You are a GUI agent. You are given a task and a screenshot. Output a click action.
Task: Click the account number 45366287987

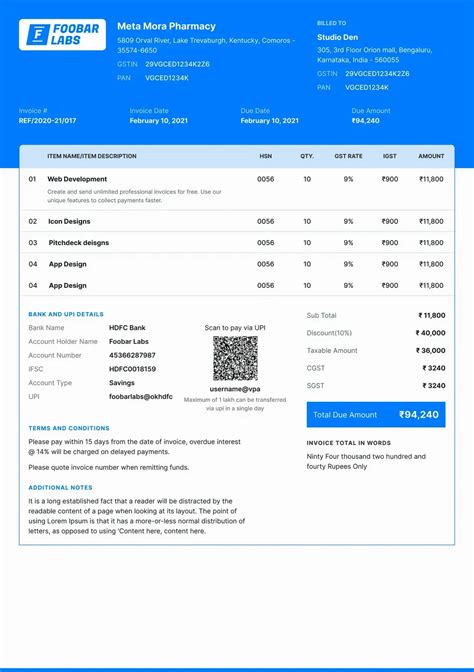(x=132, y=355)
